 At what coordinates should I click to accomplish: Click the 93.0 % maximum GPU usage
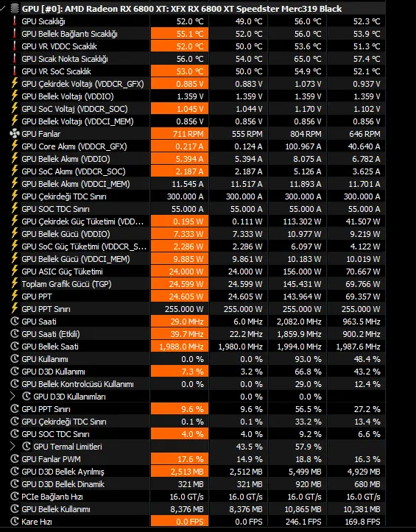coord(308,359)
